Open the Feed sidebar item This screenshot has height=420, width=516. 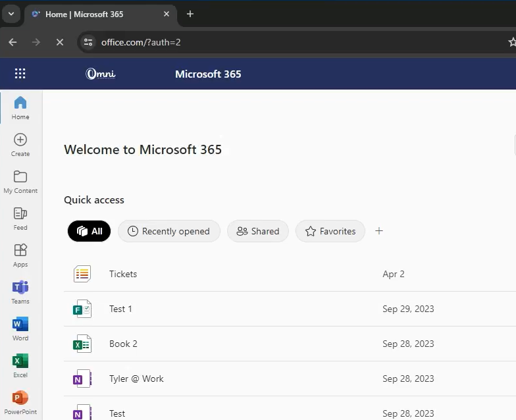(x=20, y=219)
